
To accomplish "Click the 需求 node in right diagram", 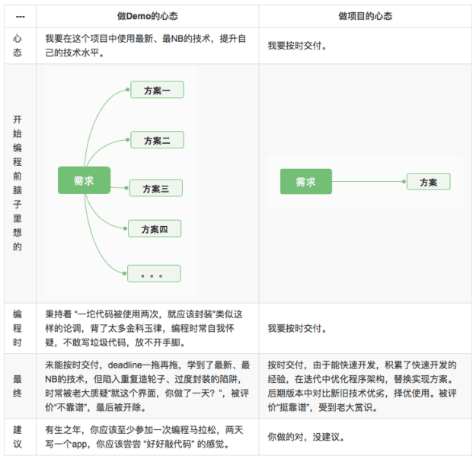I will pyautogui.click(x=305, y=182).
